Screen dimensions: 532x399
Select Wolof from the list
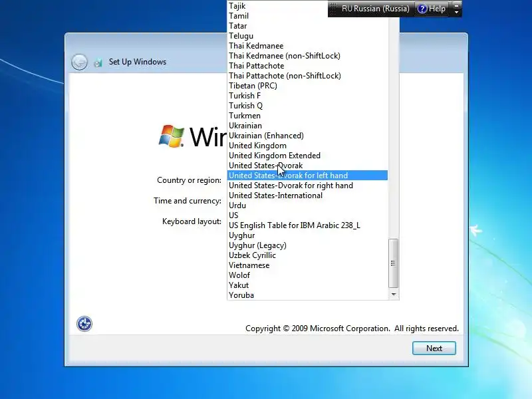click(307, 275)
